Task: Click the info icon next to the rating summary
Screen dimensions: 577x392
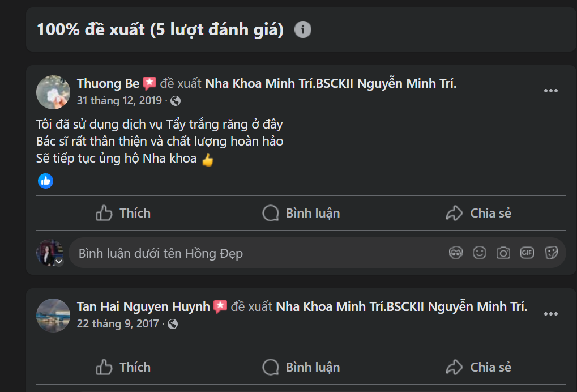Action: pyautogui.click(x=304, y=29)
